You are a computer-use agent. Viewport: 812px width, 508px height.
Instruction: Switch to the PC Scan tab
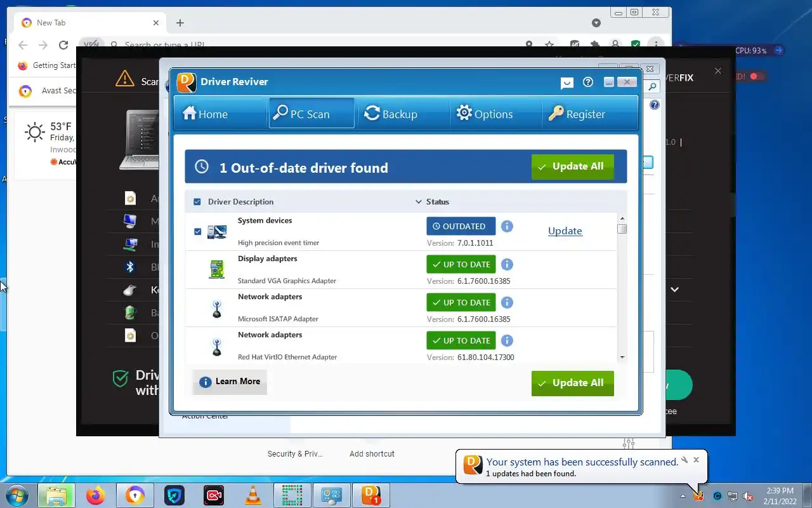coord(311,114)
